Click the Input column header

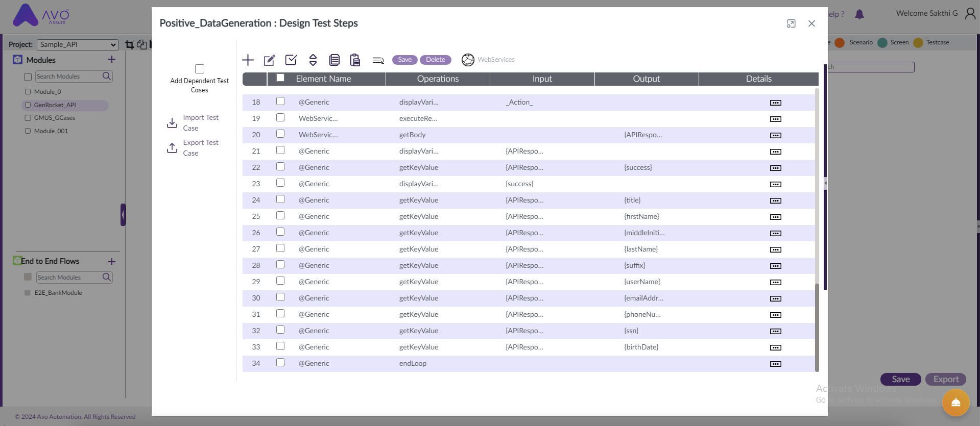pos(542,79)
